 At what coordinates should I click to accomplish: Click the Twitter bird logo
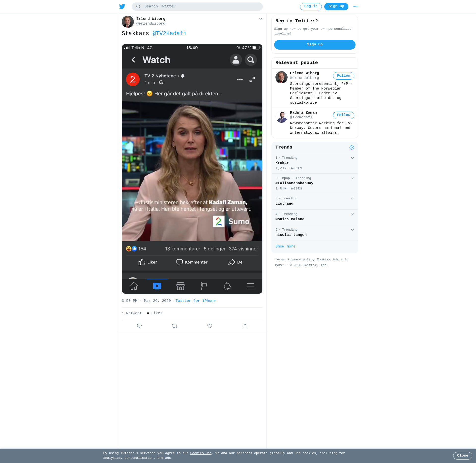click(122, 6)
